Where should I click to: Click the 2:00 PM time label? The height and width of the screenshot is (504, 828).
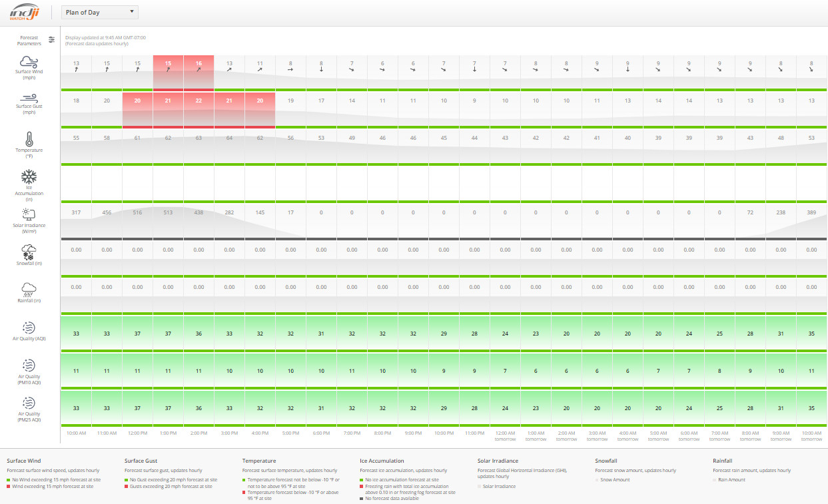point(199,433)
